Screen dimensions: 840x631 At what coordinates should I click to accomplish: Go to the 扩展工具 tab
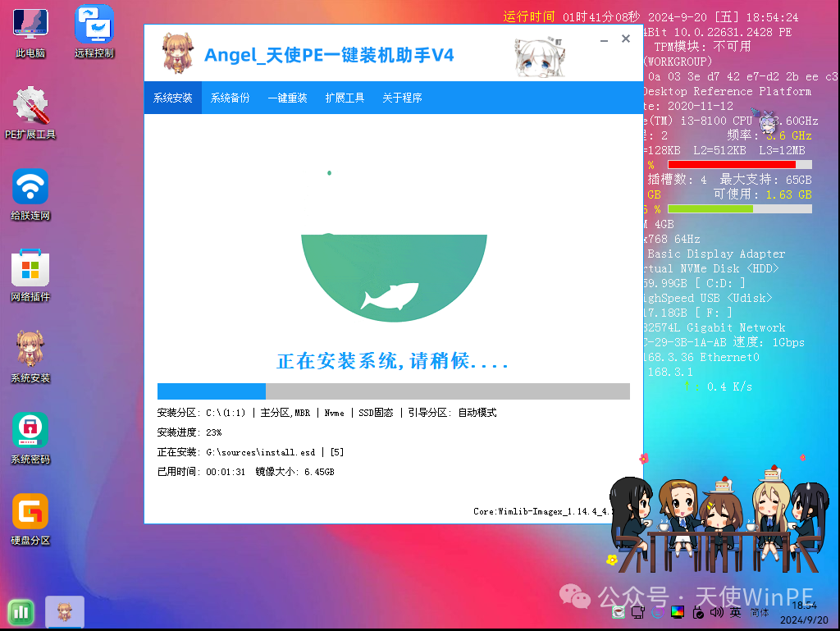[345, 98]
